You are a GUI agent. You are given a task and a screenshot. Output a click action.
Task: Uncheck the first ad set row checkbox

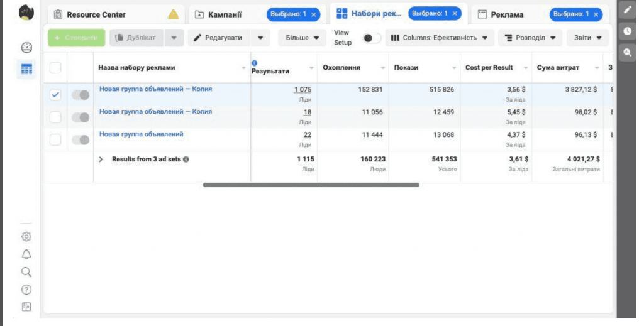(x=55, y=94)
